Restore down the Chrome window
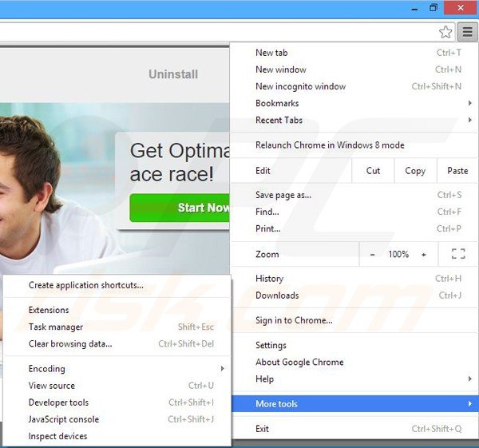The width and height of the screenshot is (479, 448). [x=433, y=8]
